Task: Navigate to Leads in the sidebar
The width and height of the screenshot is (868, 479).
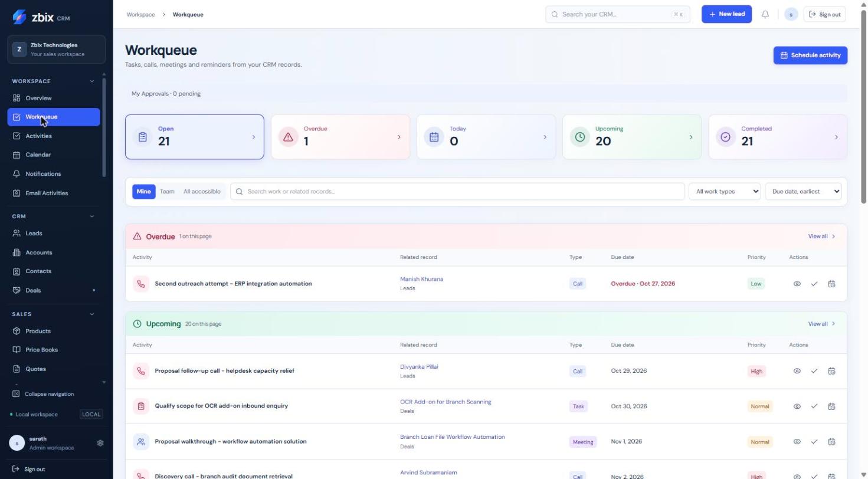Action: click(x=54, y=233)
